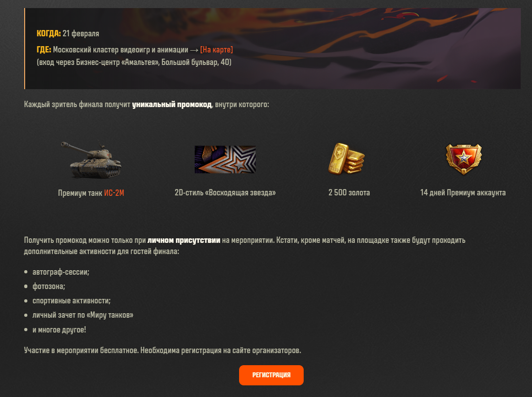532x397 pixels.
Task: Click the gold bars icon
Action: pyautogui.click(x=346, y=159)
